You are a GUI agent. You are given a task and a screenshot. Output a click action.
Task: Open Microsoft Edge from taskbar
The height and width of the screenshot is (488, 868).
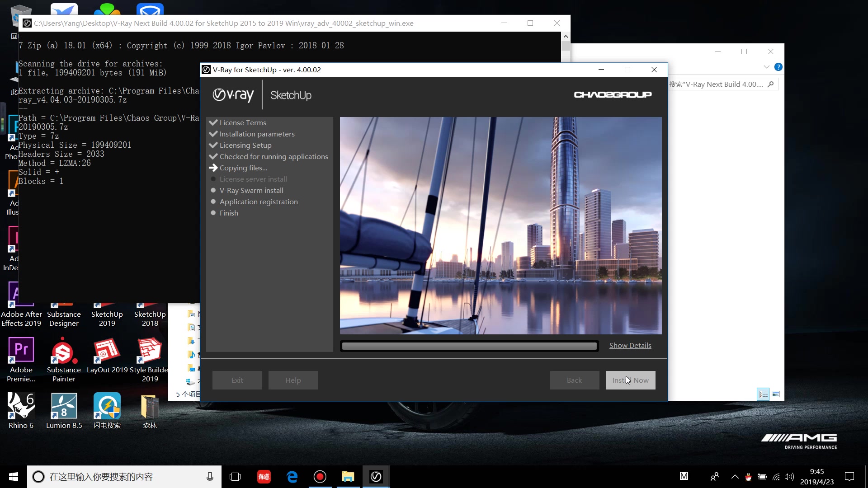[292, 477]
